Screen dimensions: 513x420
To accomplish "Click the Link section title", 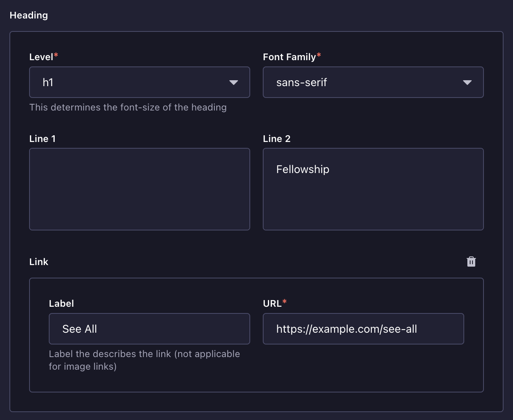I will 39,262.
